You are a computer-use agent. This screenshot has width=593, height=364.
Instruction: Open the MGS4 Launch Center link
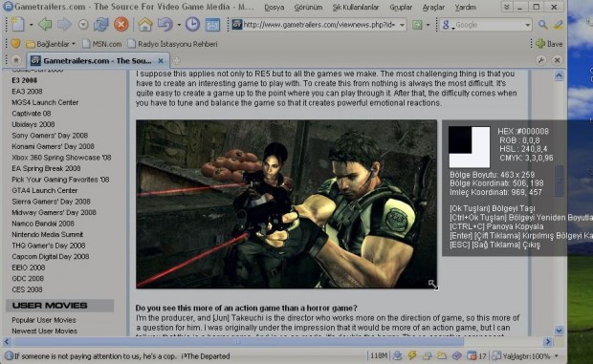[45, 102]
